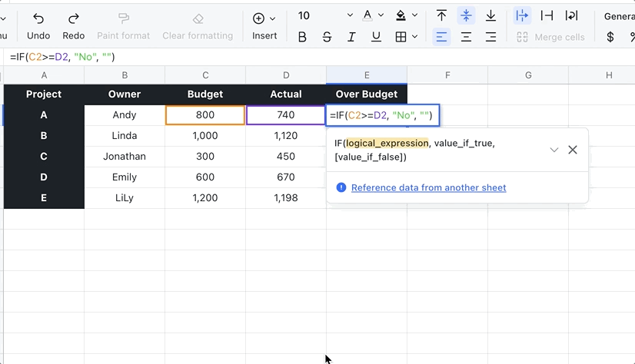Open the borders dropdown arrow
This screenshot has height=364, width=635.
click(x=414, y=37)
